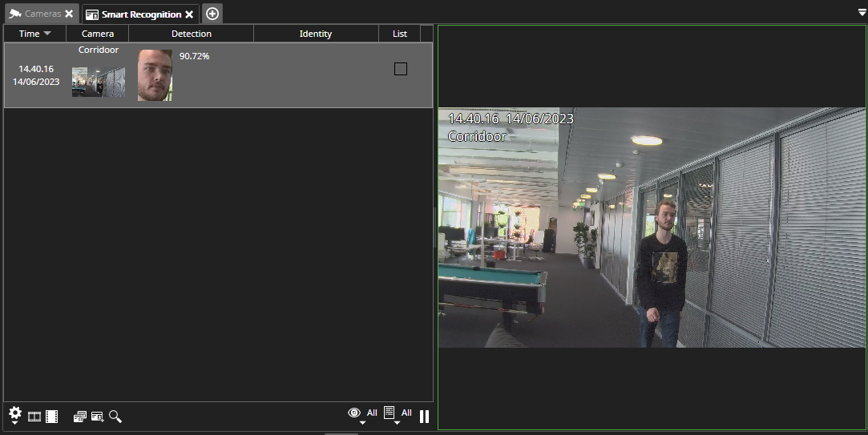Screen dimensions: 868x435
Task: Close the Cameras tab
Action: click(69, 14)
